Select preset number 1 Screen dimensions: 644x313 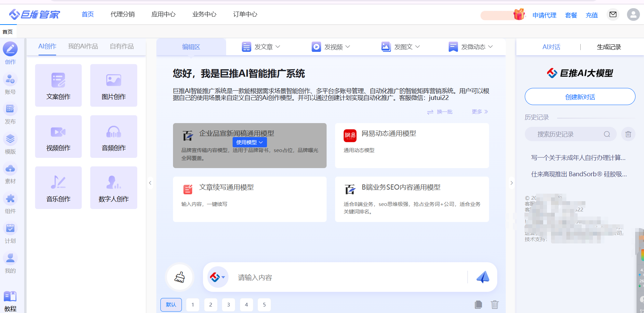[193, 304]
